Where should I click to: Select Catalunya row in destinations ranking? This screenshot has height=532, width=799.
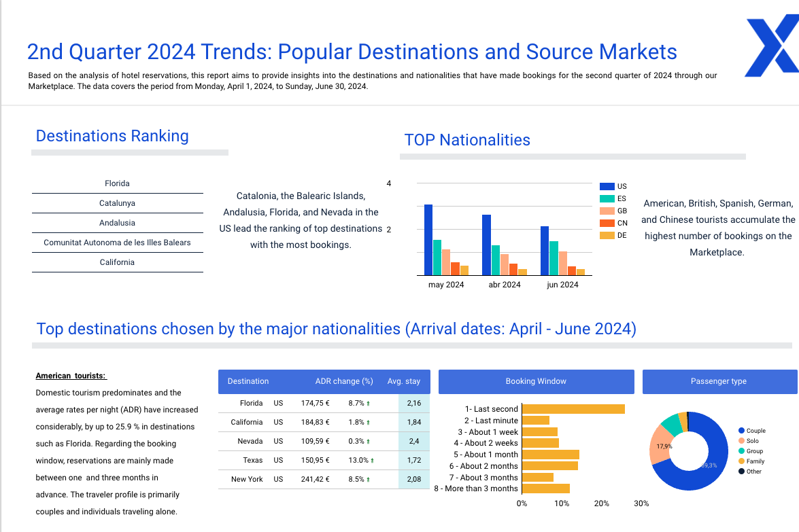pyautogui.click(x=117, y=203)
